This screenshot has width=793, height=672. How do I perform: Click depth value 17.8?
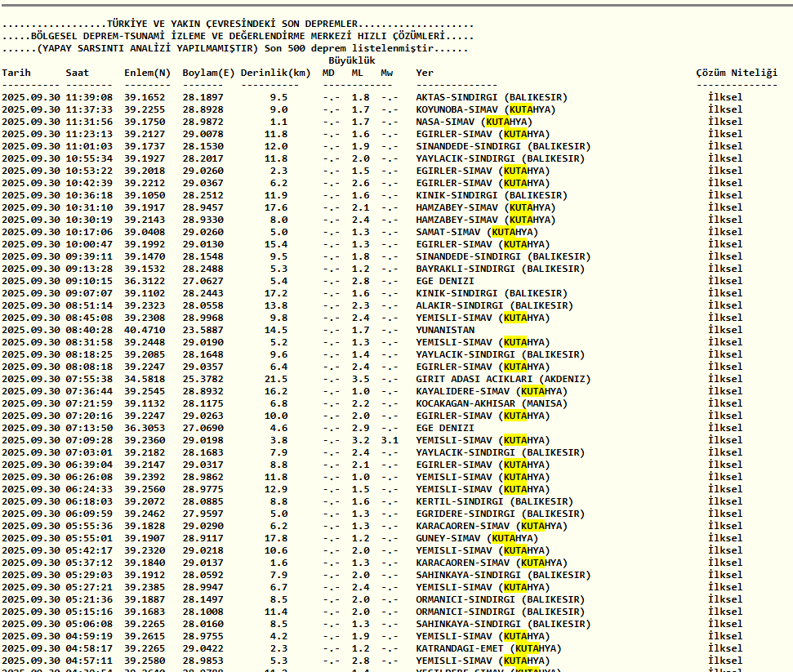point(275,538)
